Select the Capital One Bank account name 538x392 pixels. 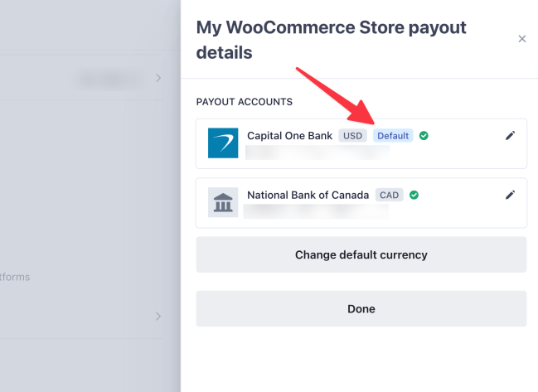(289, 136)
